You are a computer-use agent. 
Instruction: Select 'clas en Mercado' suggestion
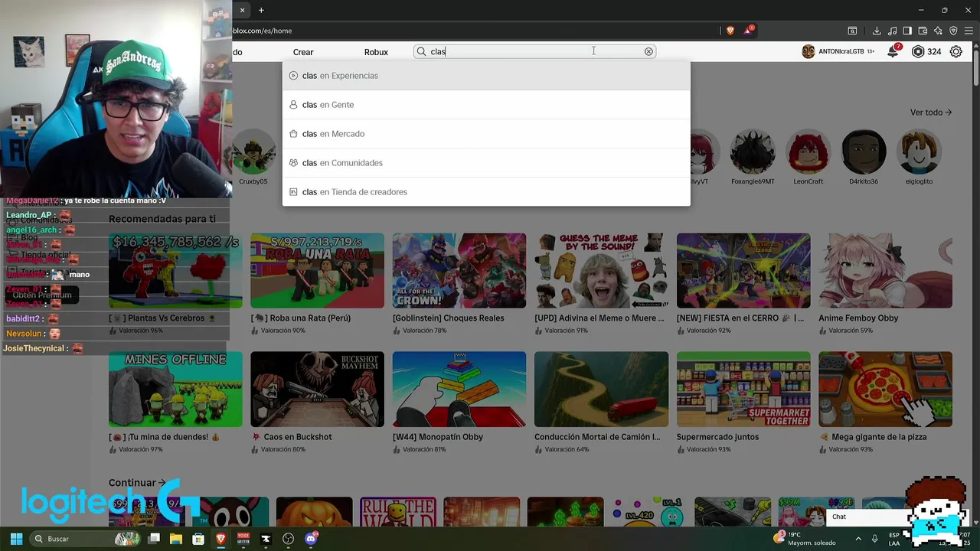(x=486, y=134)
